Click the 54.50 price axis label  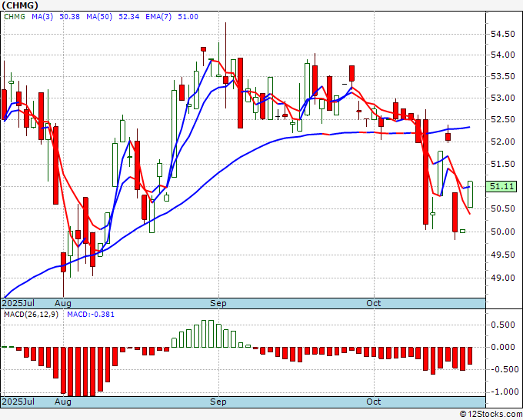point(503,34)
